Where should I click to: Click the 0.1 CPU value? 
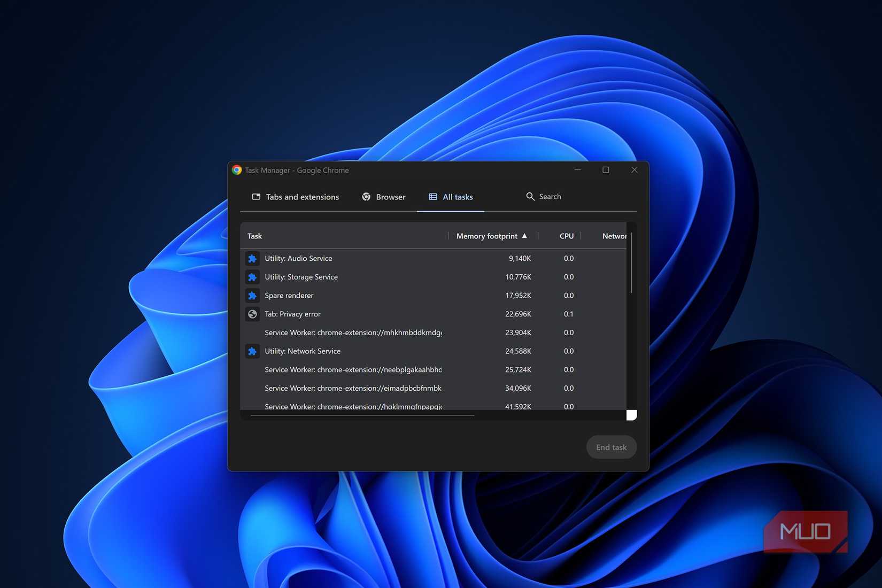569,314
